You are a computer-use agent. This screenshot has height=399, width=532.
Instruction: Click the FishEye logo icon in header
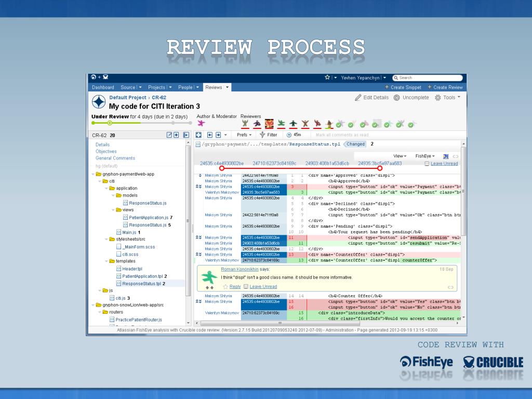tap(94, 77)
